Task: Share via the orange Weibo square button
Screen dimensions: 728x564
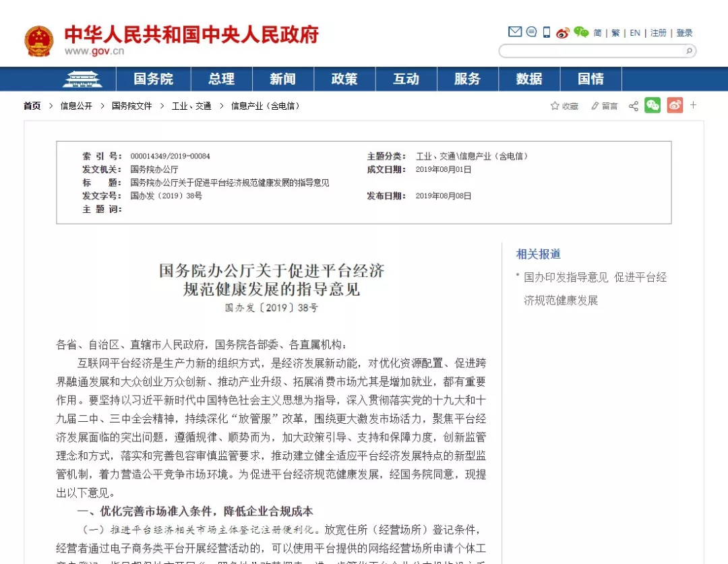Action: 675,105
